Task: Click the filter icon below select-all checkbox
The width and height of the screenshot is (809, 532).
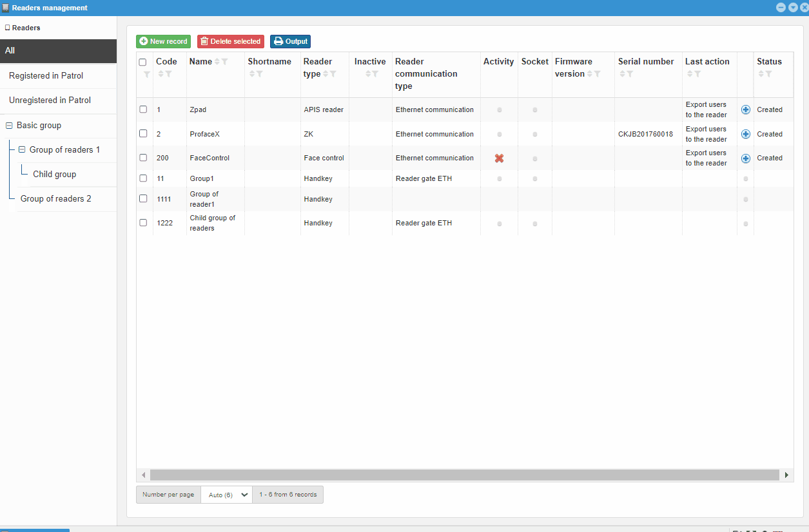Action: click(x=147, y=75)
